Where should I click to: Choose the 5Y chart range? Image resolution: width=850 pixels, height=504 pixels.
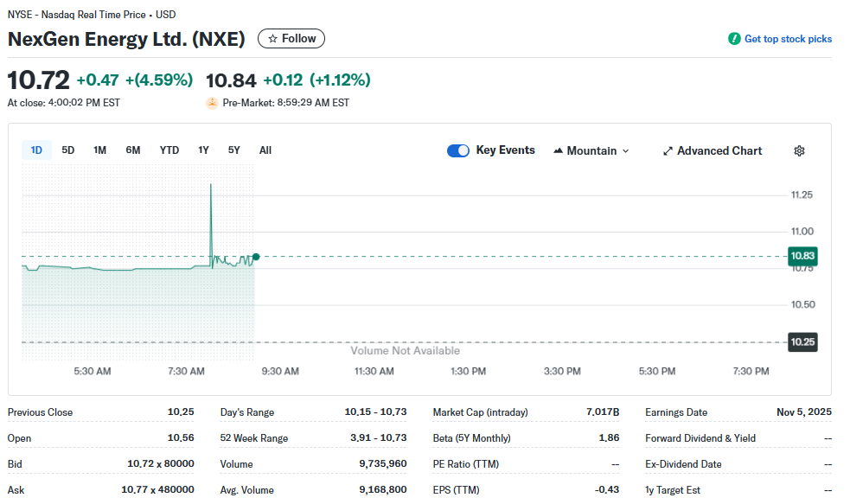234,150
